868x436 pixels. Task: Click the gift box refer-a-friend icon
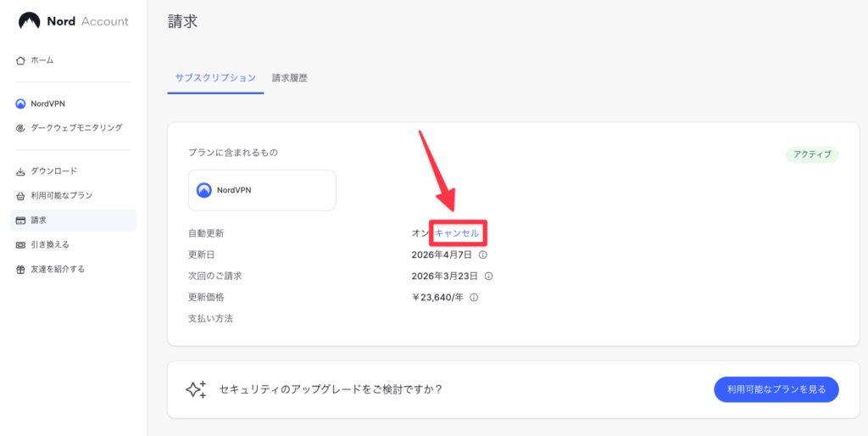coord(20,270)
